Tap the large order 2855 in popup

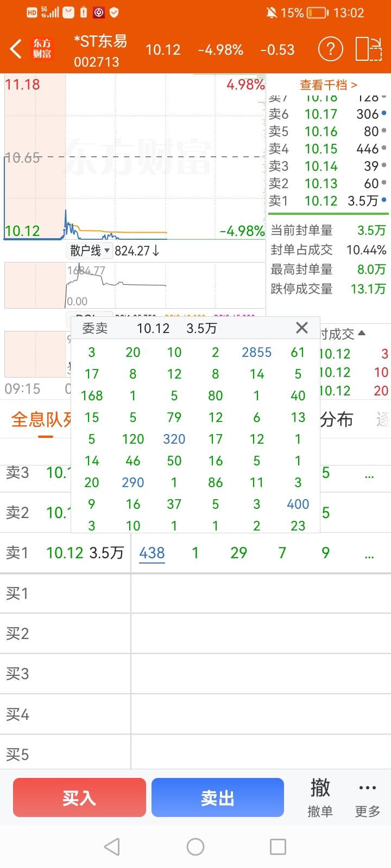257,352
